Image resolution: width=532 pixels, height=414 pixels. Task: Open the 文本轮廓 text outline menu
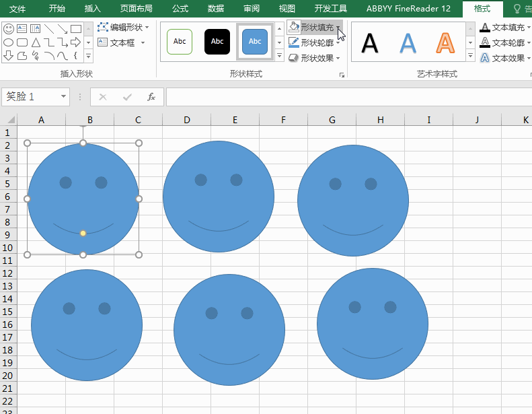coord(505,43)
